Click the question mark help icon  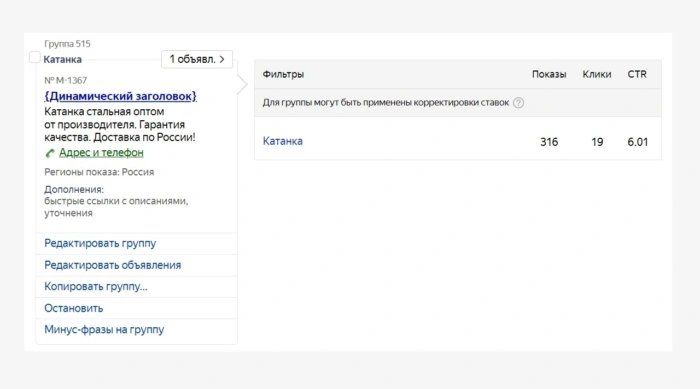tap(518, 103)
